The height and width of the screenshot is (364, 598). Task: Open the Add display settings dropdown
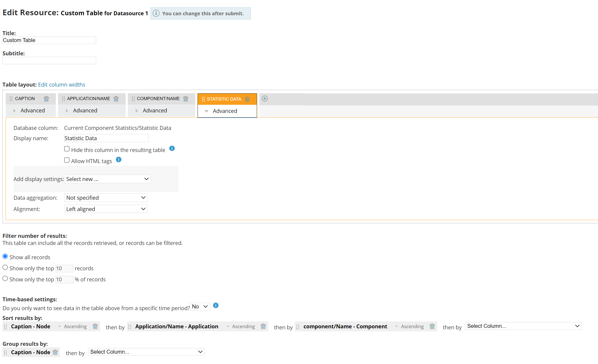coord(107,179)
